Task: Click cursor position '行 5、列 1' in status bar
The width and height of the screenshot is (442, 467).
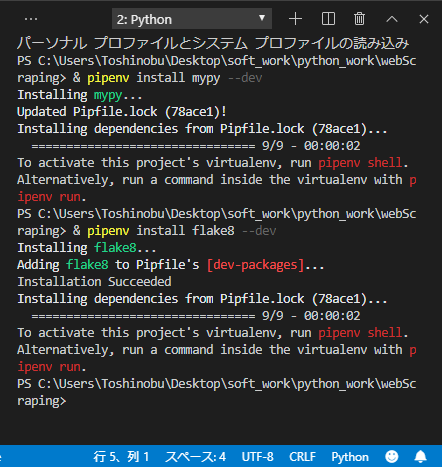Action: point(121,456)
